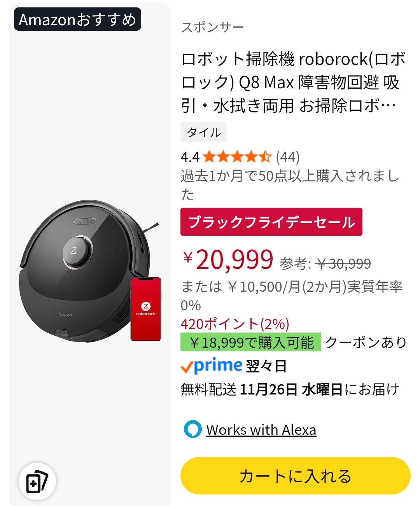The width and height of the screenshot is (420, 506).
Task: Tap the Amazonおすすめ badge
Action: (x=77, y=19)
